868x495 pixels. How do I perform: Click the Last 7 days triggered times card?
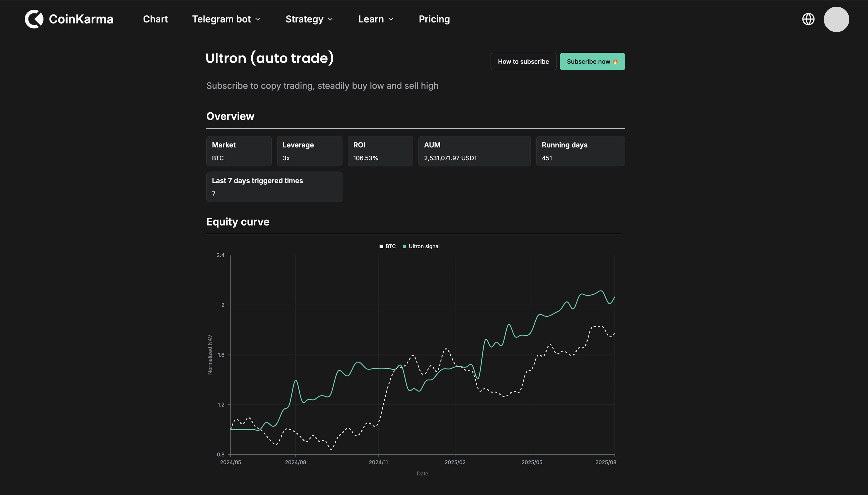click(x=274, y=187)
